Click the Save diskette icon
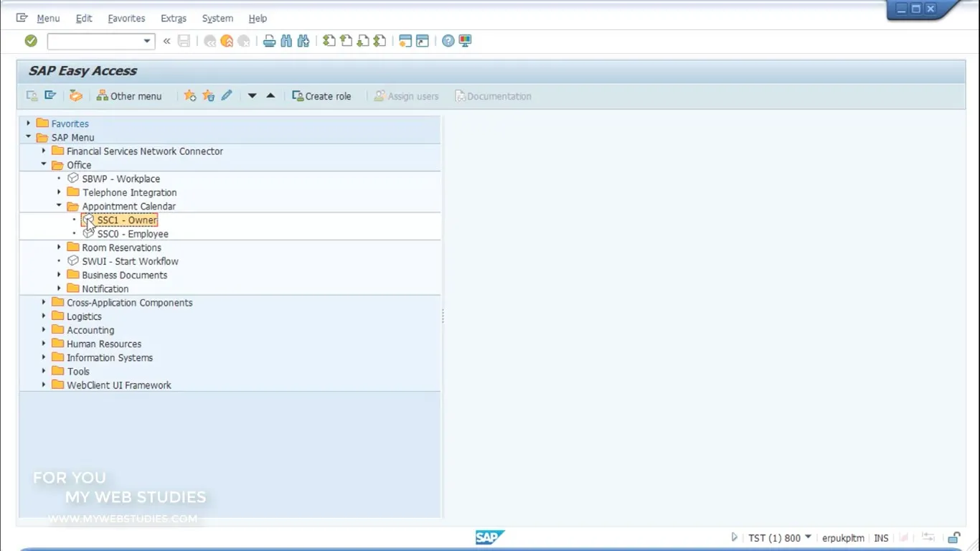This screenshot has width=980, height=551. (184, 41)
